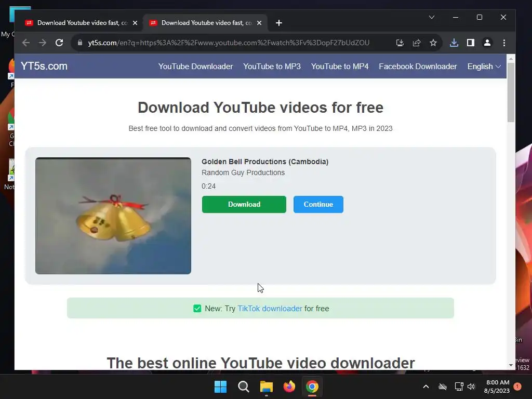Open the clock showing 8:00 AM
532x399 pixels.
[497, 387]
